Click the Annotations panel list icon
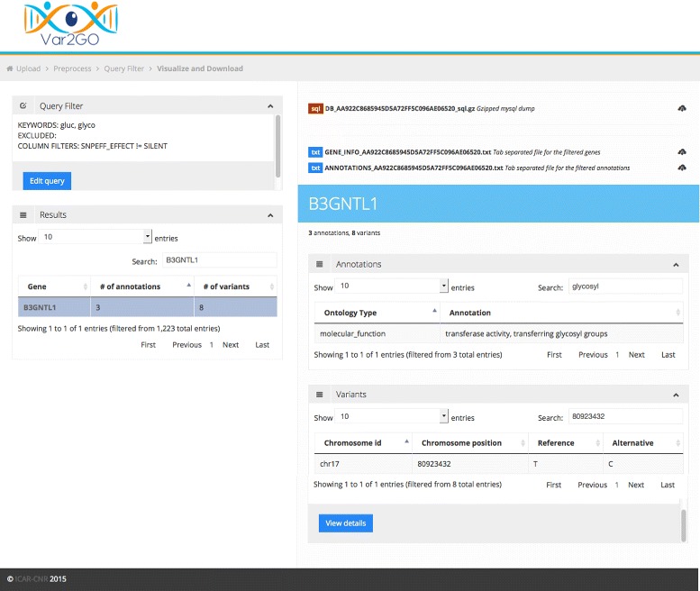 coord(319,264)
